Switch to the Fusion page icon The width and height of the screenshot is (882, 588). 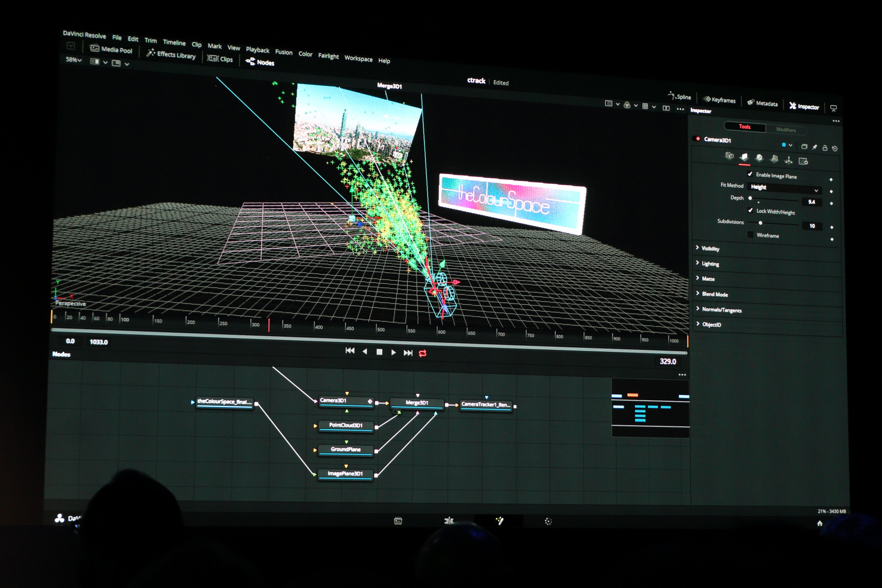pyautogui.click(x=499, y=521)
